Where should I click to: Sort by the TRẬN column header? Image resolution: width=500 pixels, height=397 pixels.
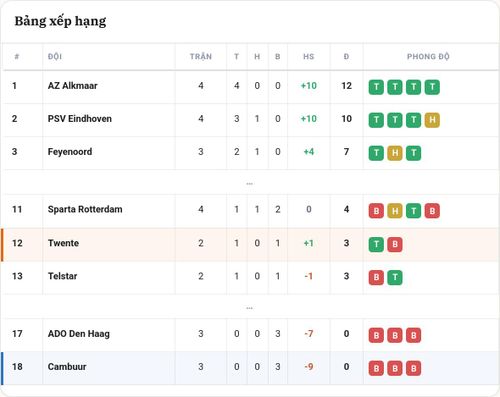pos(201,56)
